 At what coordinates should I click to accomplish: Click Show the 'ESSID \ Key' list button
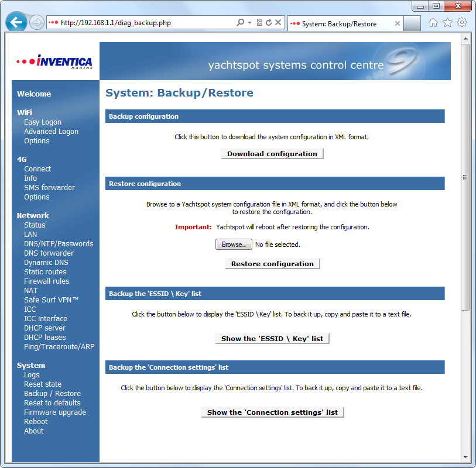(x=272, y=339)
